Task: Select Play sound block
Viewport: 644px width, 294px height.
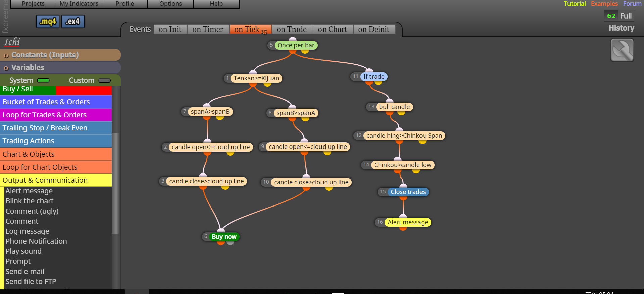Action: coord(23,251)
